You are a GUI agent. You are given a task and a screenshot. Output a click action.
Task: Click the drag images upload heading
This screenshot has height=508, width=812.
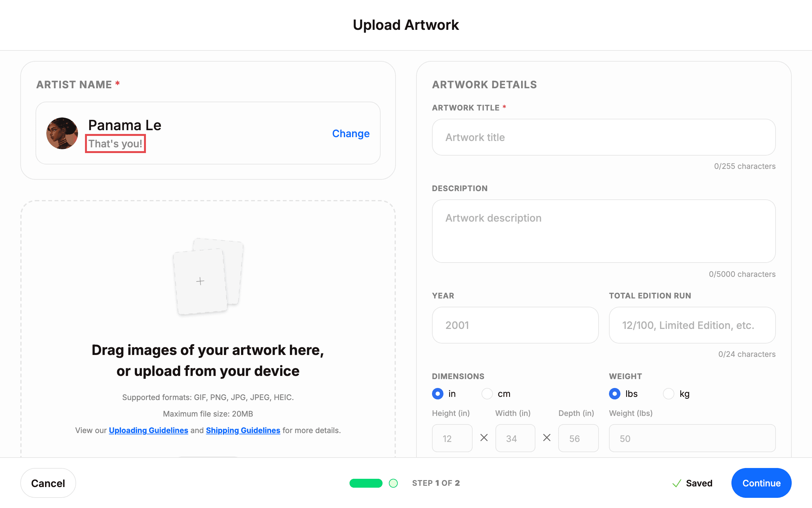point(208,360)
